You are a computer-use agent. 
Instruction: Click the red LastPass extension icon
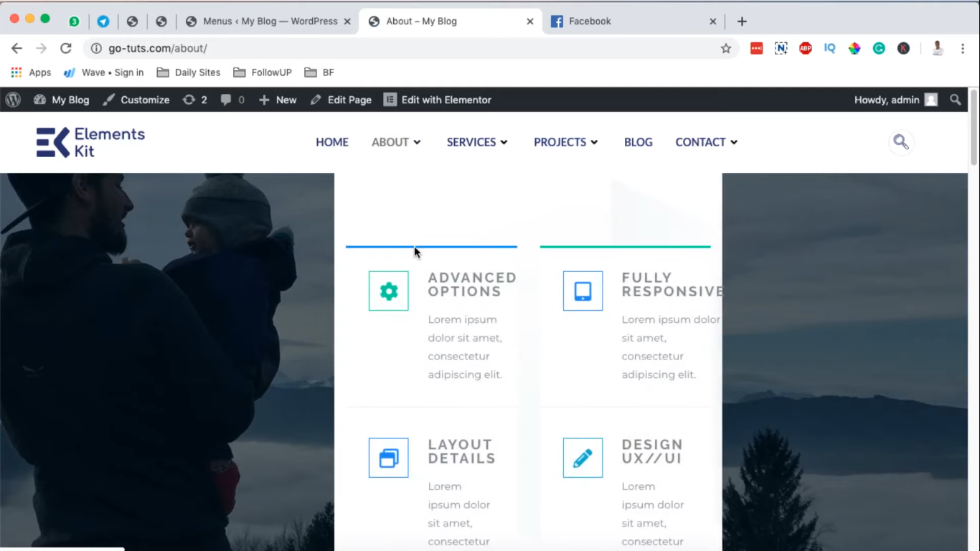756,48
